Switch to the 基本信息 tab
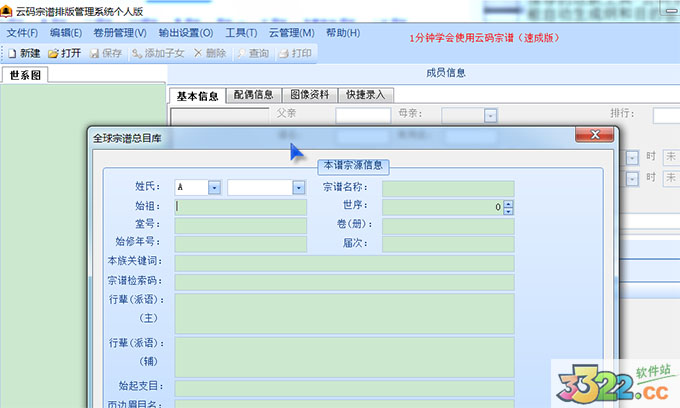680x408 pixels. coord(197,96)
